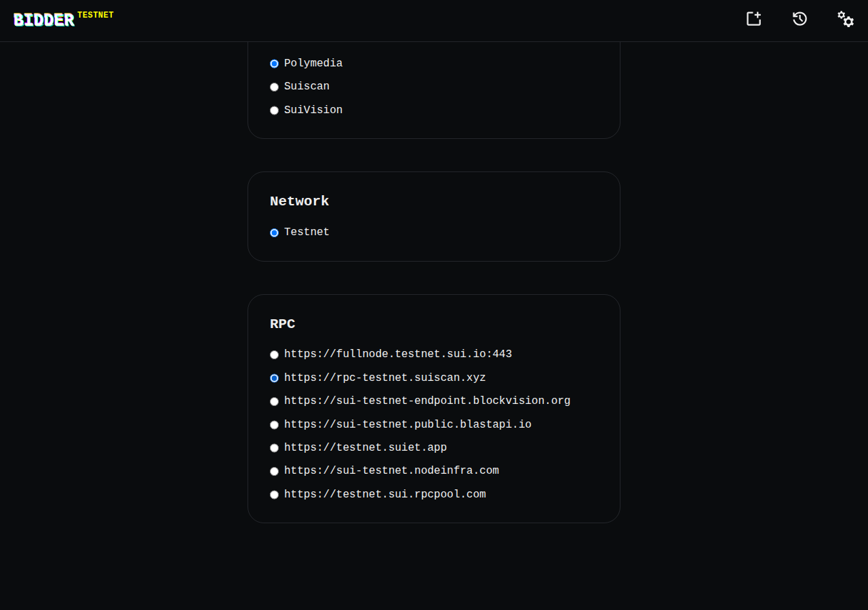
Task: Click the RPC section heading
Action: point(282,324)
